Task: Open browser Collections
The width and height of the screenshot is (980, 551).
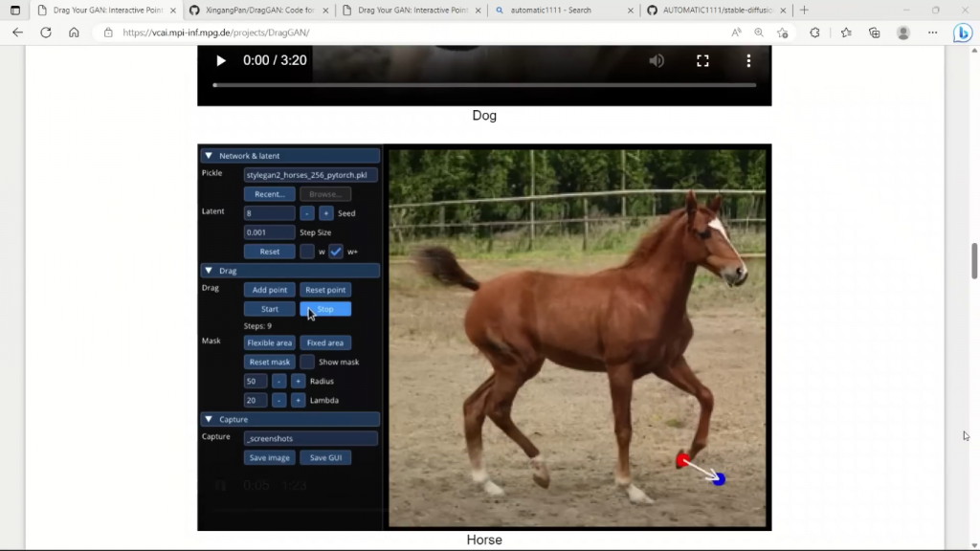Action: point(875,33)
